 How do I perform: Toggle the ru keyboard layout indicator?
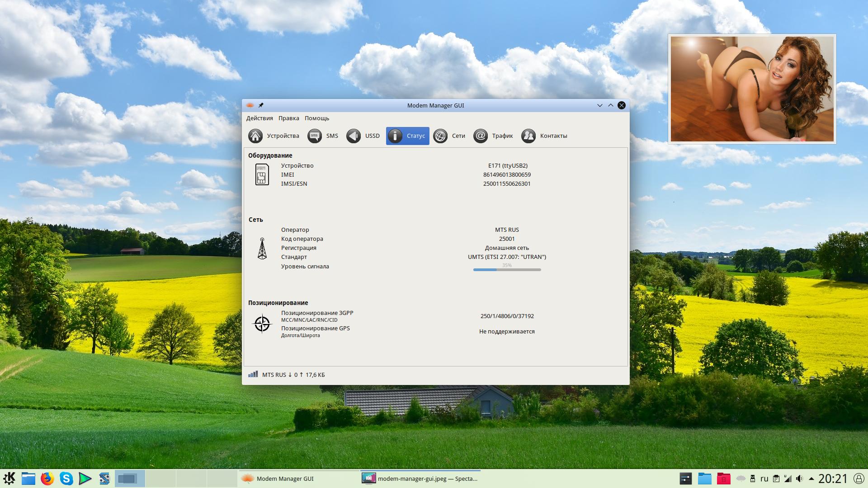click(x=764, y=479)
